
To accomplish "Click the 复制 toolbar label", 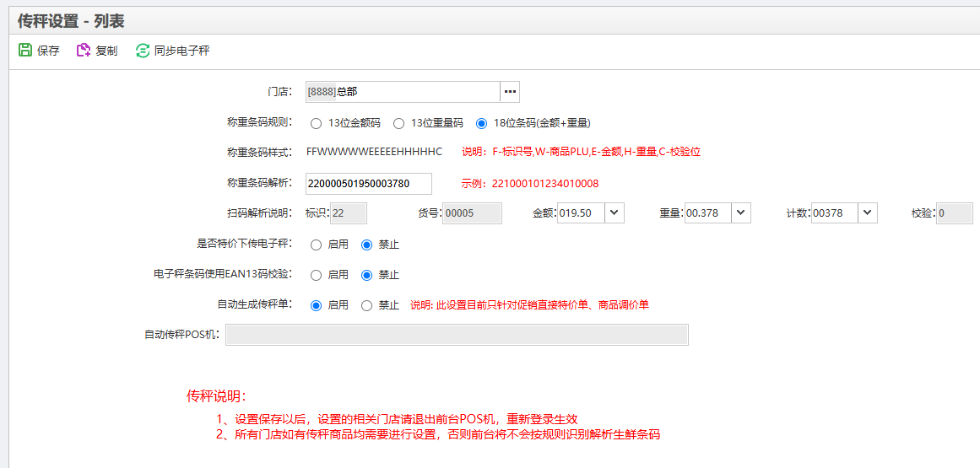I will 106,51.
